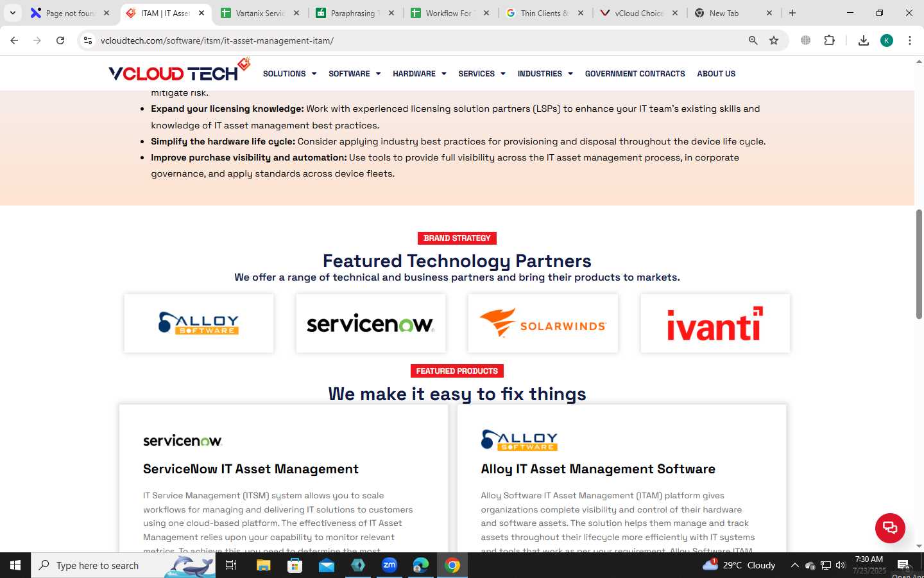Open Government Contracts page
The image size is (924, 578).
[x=635, y=74]
